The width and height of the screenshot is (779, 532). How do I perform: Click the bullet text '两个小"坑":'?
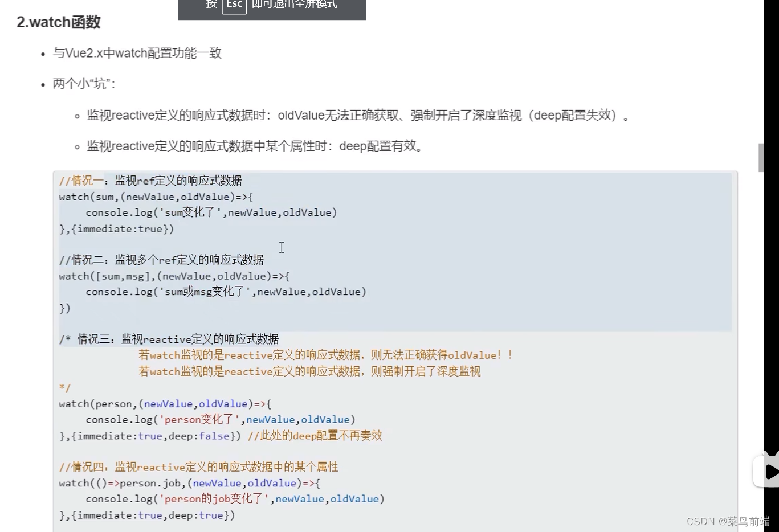pos(84,84)
